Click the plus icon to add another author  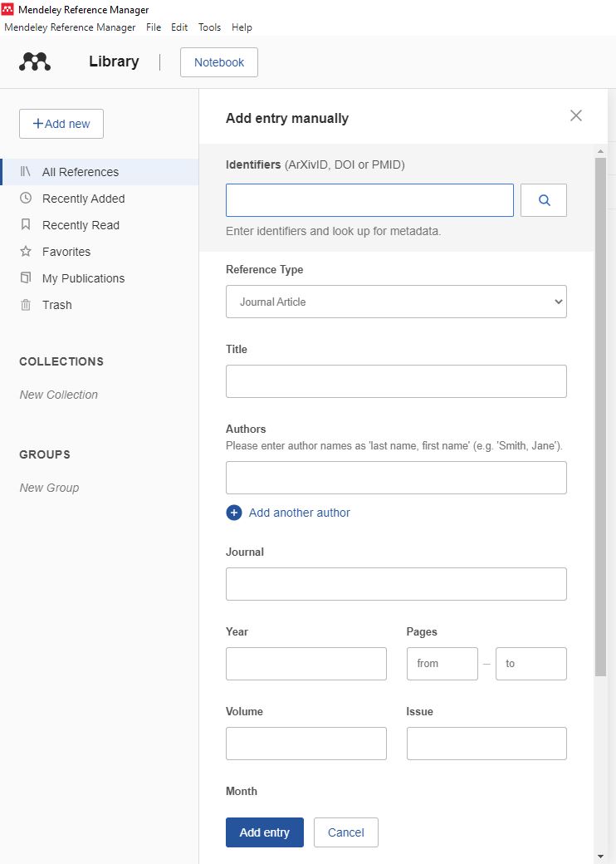click(x=233, y=513)
